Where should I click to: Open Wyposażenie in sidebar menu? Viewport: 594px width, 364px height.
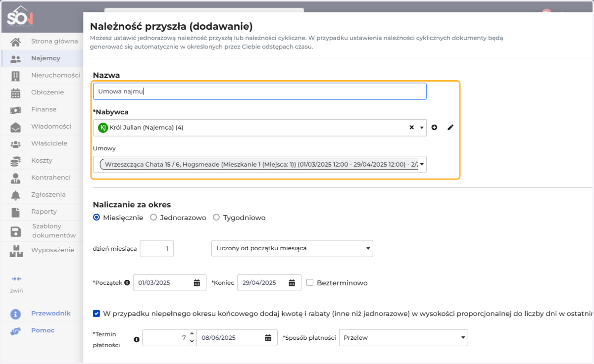[x=52, y=250]
